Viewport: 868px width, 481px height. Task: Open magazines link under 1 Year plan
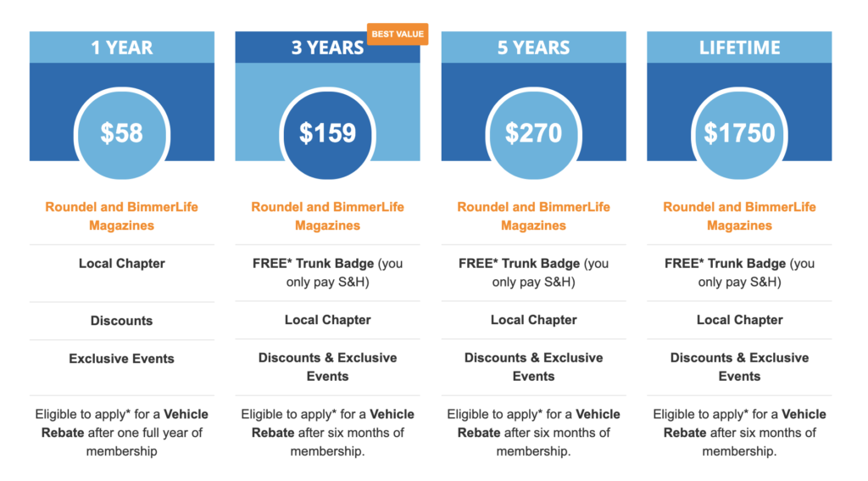click(x=122, y=216)
